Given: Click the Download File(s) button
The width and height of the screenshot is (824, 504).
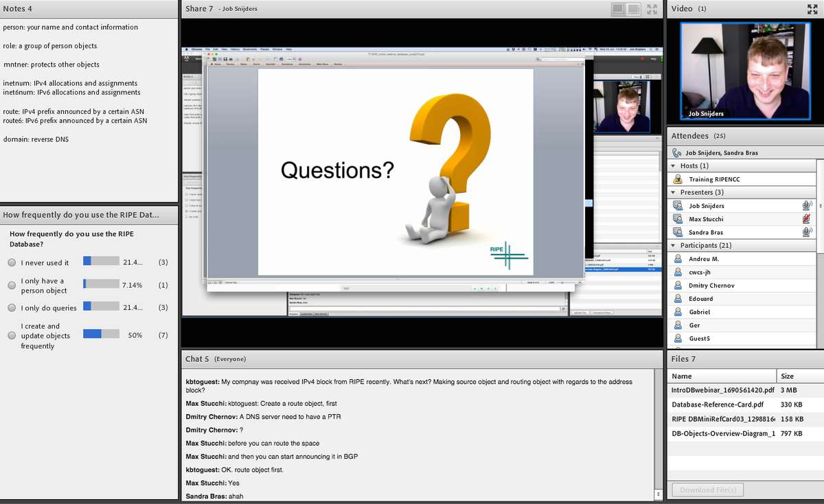Looking at the screenshot, I should pyautogui.click(x=707, y=490).
